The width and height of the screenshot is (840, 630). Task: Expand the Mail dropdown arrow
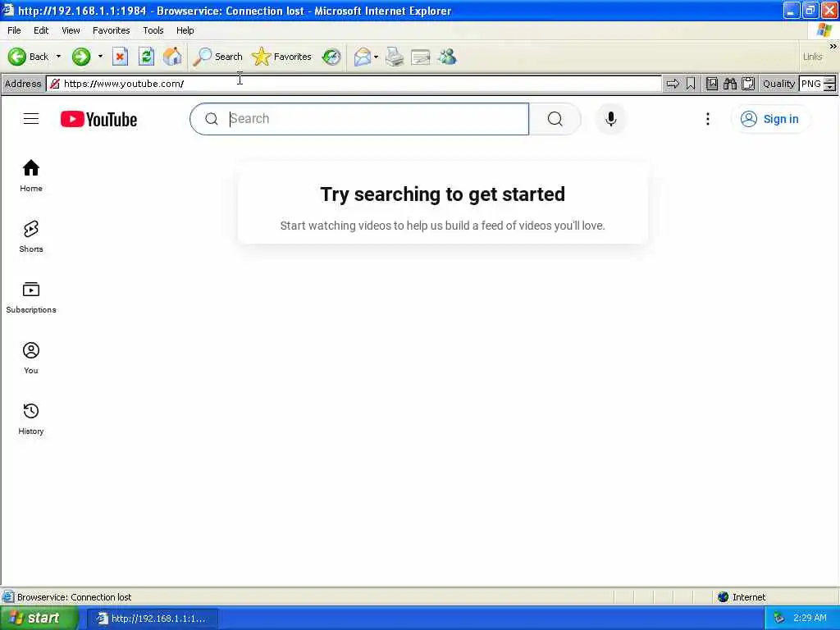point(376,57)
